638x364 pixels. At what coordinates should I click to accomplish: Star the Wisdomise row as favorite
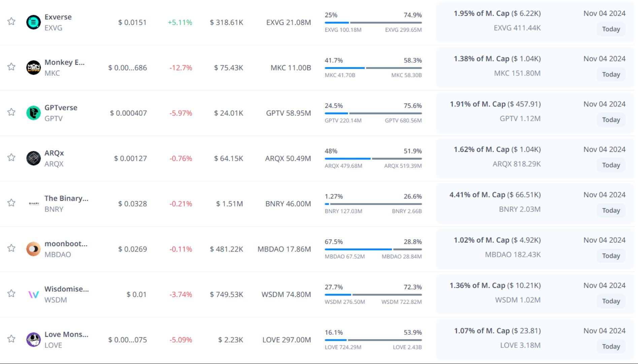(11, 294)
